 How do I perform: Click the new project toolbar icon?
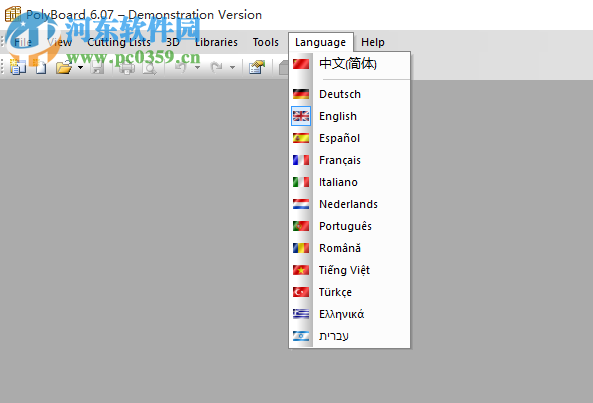17,67
